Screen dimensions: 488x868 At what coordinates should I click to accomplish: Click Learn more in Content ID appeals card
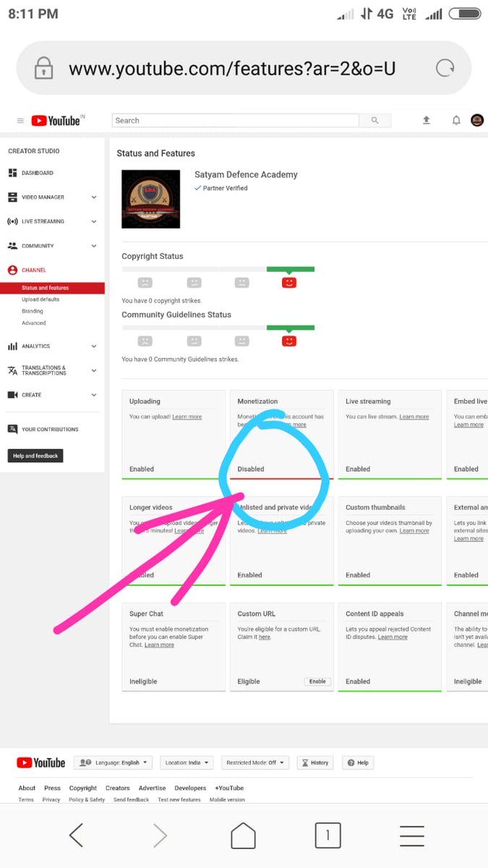393,637
